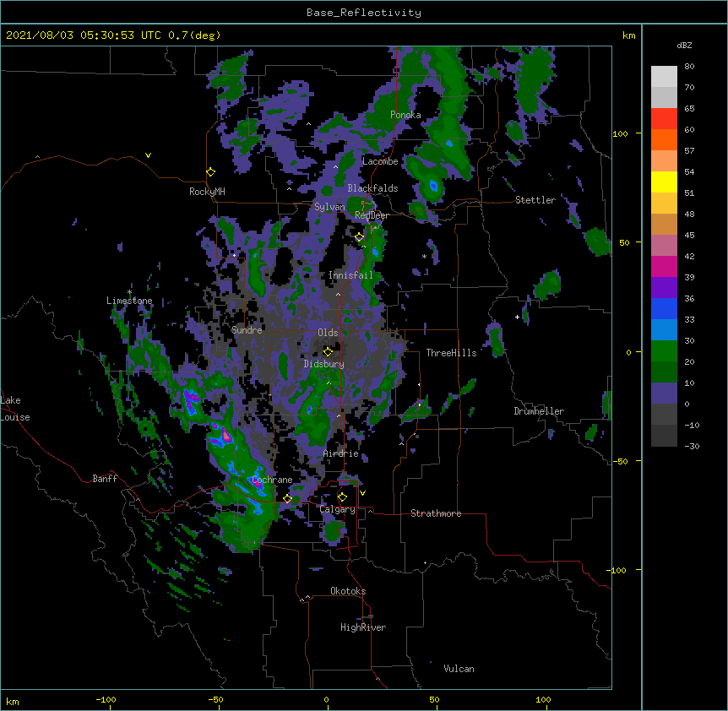
Task: Click the Drumheller label
Action: 539,411
